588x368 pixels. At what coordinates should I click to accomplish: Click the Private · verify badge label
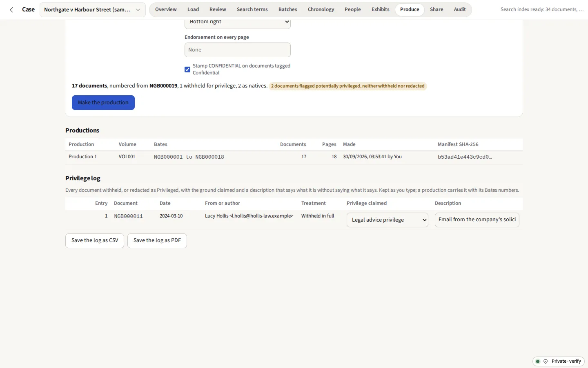point(566,361)
